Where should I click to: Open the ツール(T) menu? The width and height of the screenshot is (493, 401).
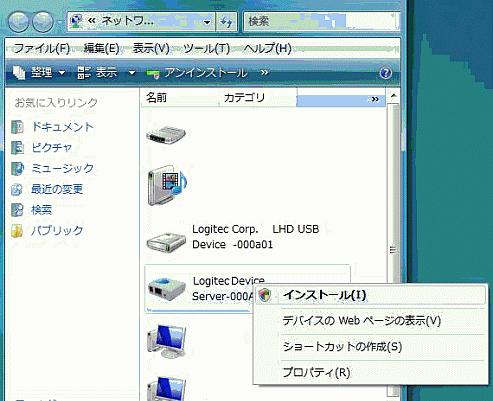click(x=207, y=49)
